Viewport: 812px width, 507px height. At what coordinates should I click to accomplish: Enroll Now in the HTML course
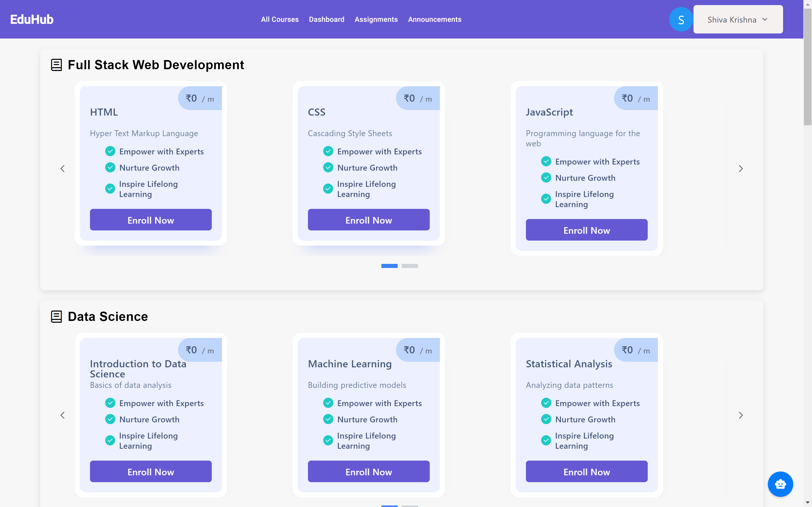[150, 220]
